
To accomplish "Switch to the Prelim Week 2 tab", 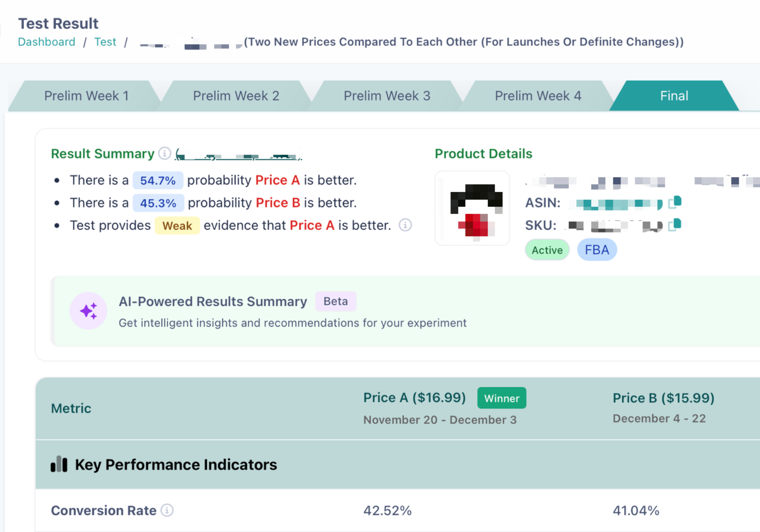I will (x=236, y=96).
